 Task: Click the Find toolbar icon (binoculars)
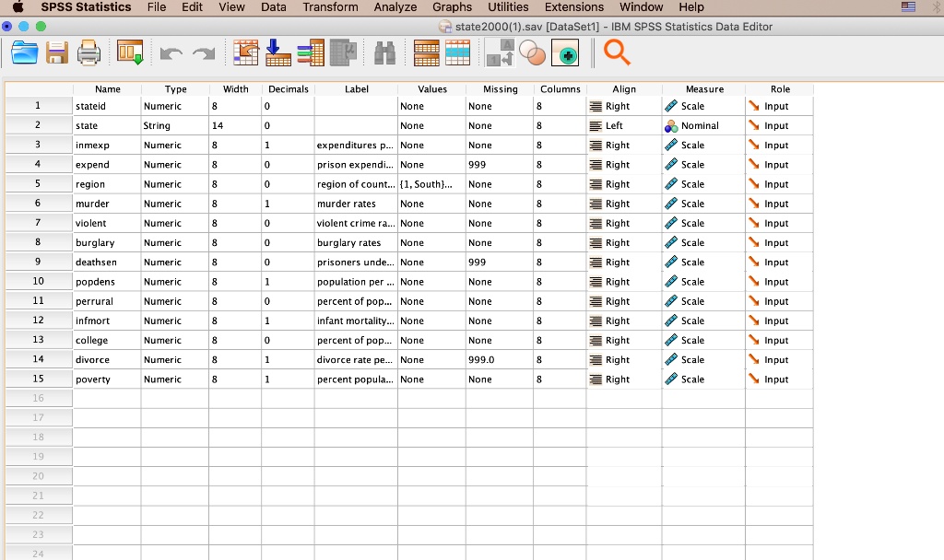(384, 52)
